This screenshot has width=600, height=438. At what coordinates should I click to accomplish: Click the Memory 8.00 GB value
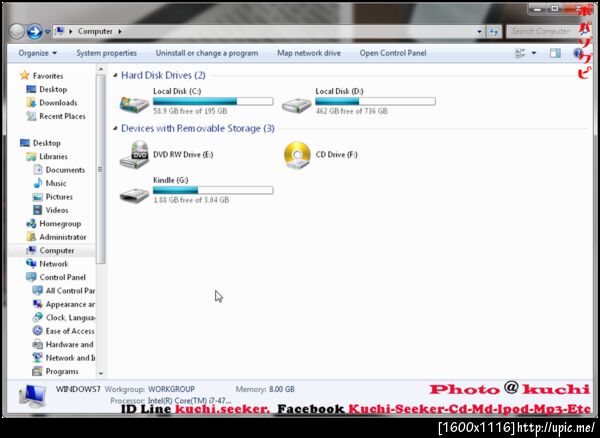click(x=282, y=389)
